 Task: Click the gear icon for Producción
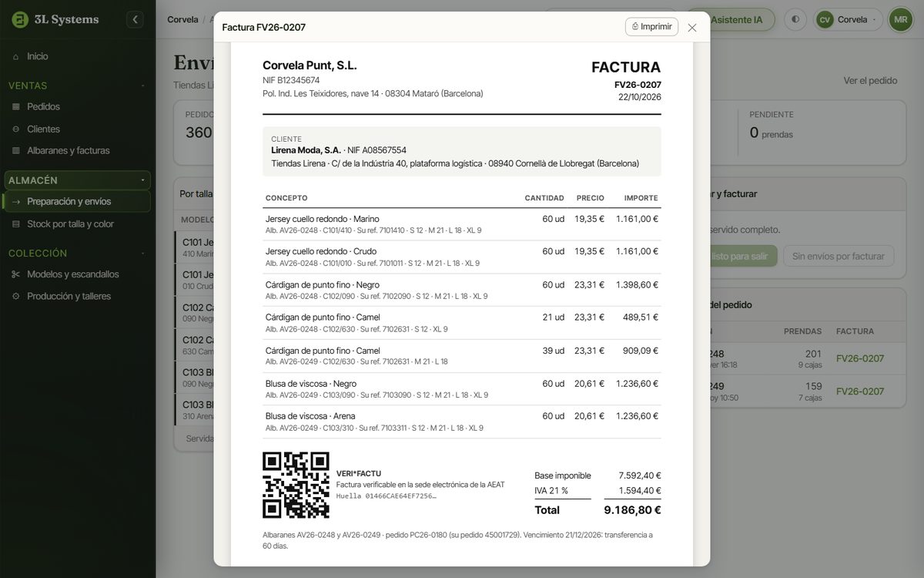(x=16, y=296)
